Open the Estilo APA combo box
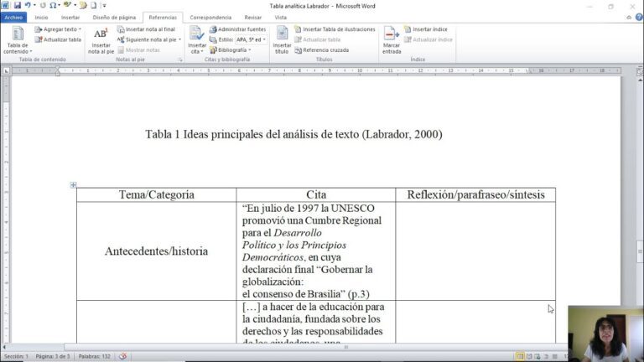 pos(251,39)
